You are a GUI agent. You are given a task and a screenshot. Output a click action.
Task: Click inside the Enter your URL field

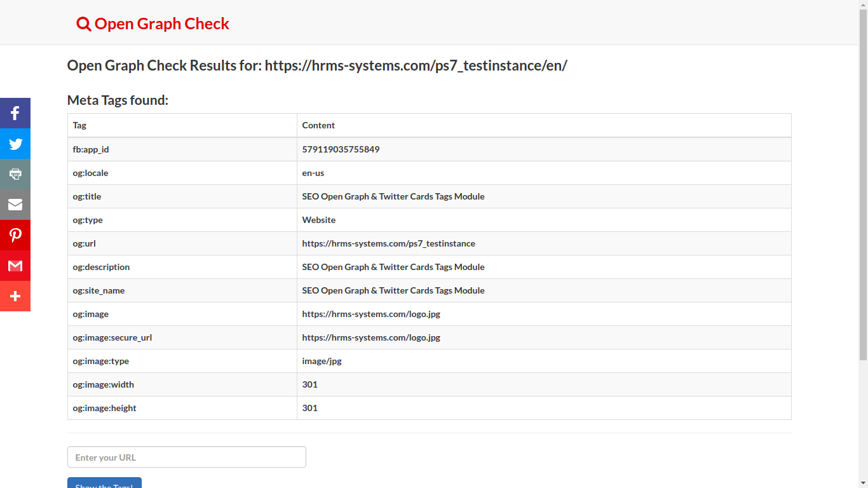[186, 457]
